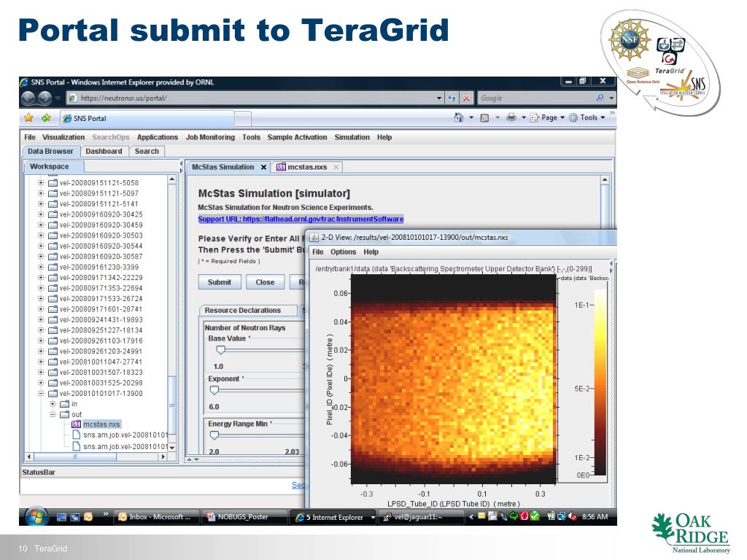747x560 pixels.
Task: Select the Data Browser tab
Action: click(x=50, y=152)
